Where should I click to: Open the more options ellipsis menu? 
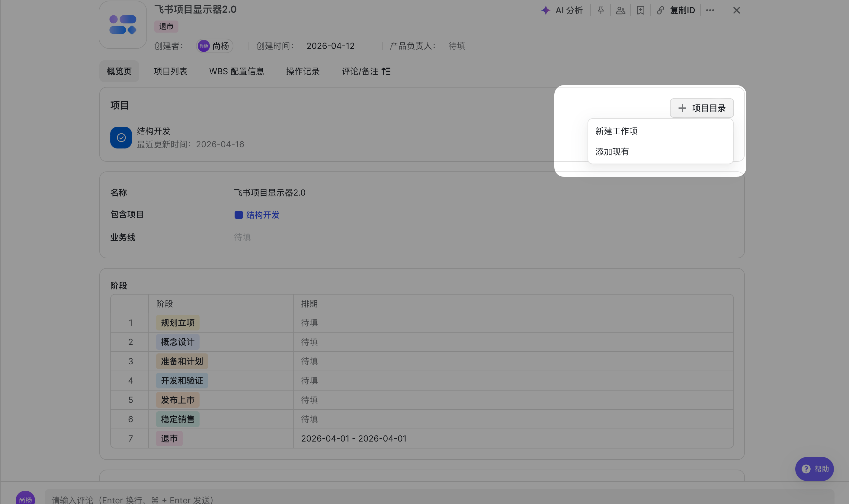tap(710, 10)
